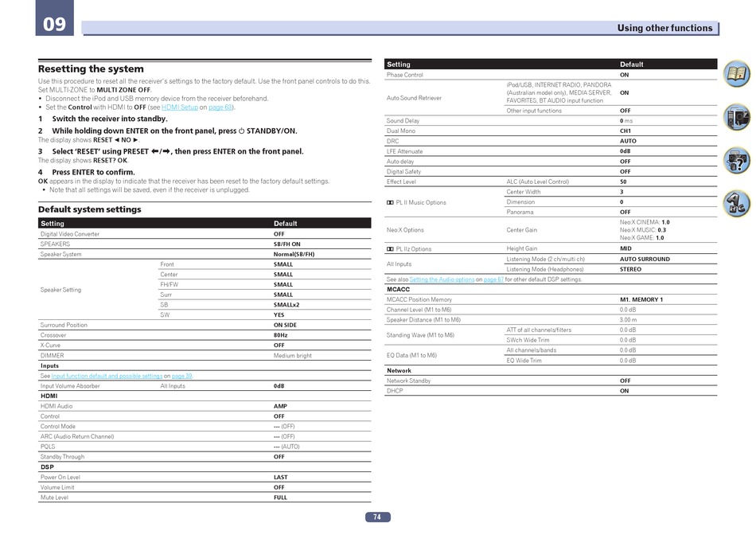This screenshot has width=756, height=535.
Task: Click the Auto Sound Retriever setting
Action: [x=414, y=98]
